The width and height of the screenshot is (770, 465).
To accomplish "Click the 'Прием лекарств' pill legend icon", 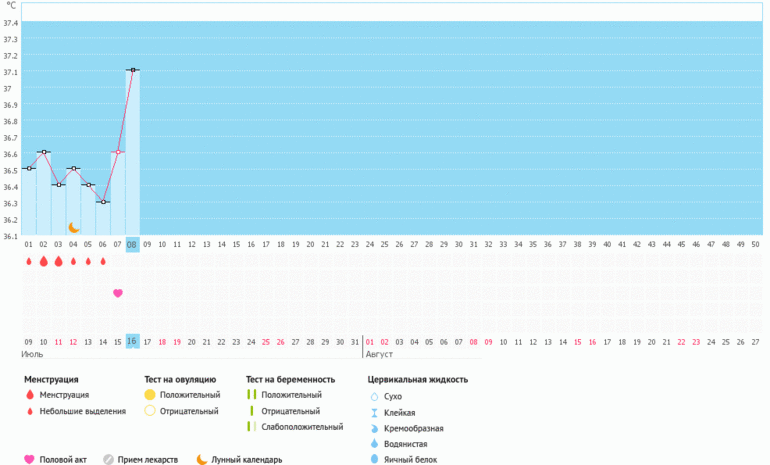I will coord(109,460).
